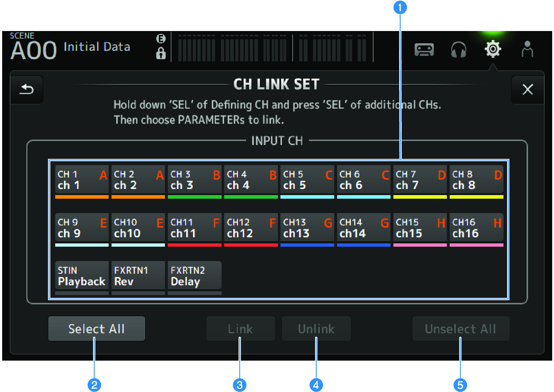Click the padlock icon near scene name
Viewport: 554px width, 392px height.
tap(161, 54)
